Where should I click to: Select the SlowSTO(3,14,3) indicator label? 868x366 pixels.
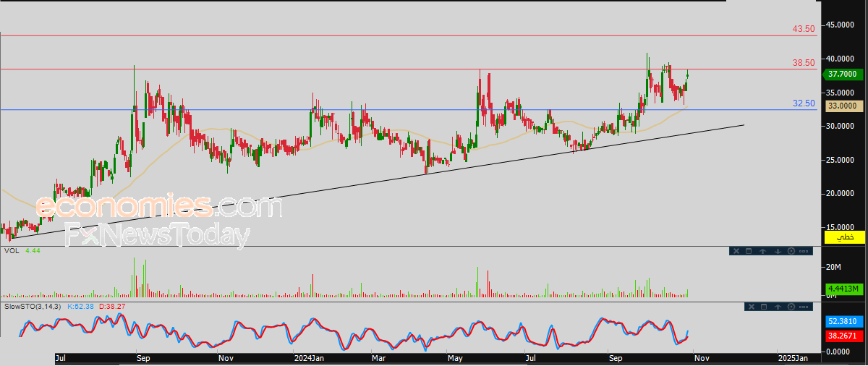tap(33, 307)
